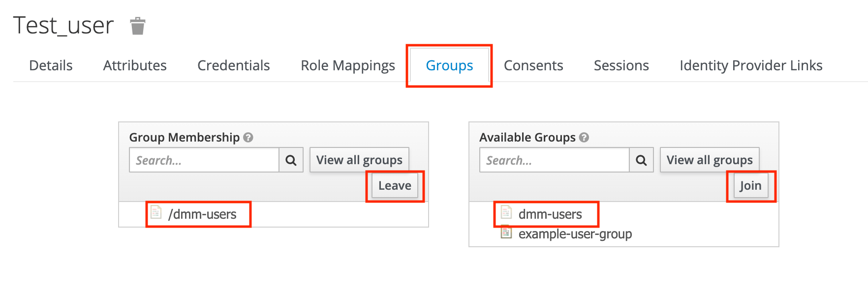Click the Test_user page heading
Viewport: 868px width, 290px height.
[63, 26]
